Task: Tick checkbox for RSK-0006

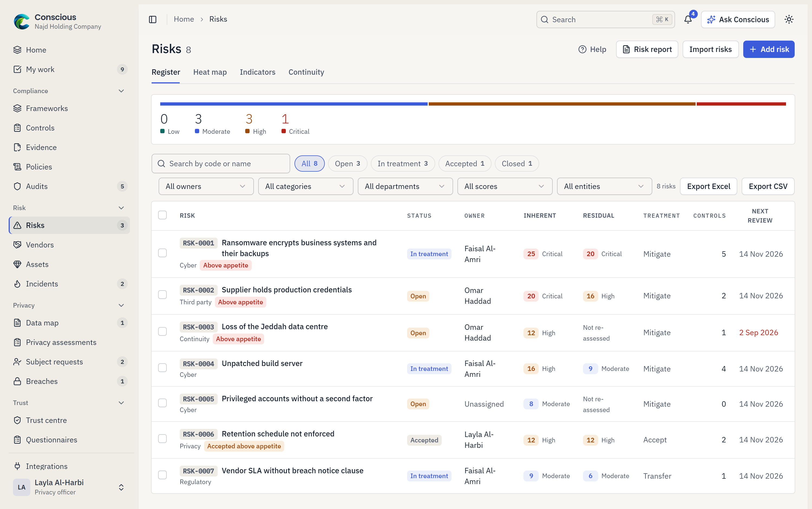Action: point(162,439)
